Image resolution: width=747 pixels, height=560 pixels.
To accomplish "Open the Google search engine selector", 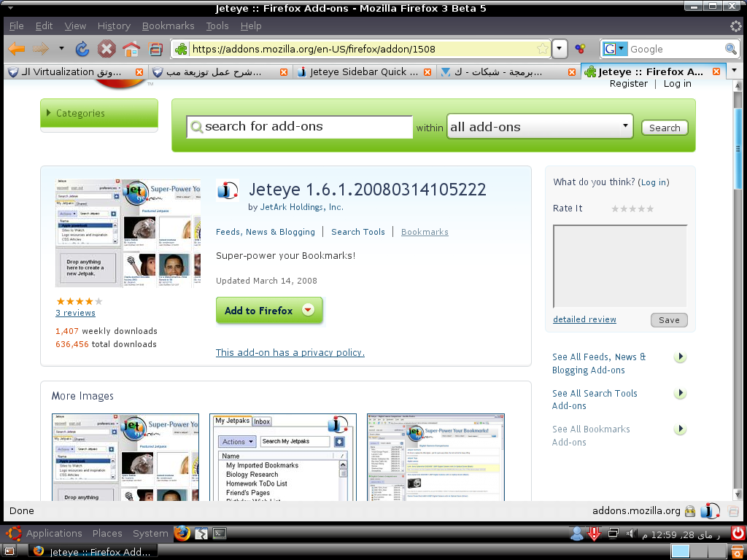I will 615,49.
